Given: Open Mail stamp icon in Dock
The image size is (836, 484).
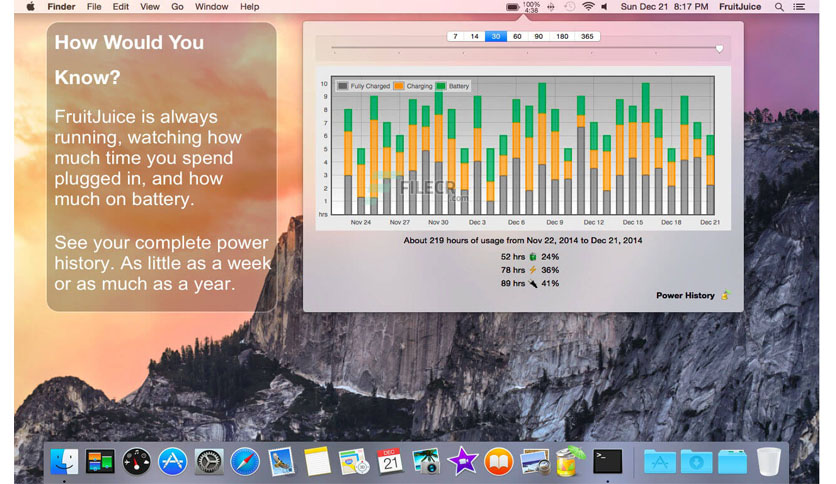Looking at the screenshot, I should pyautogui.click(x=281, y=461).
